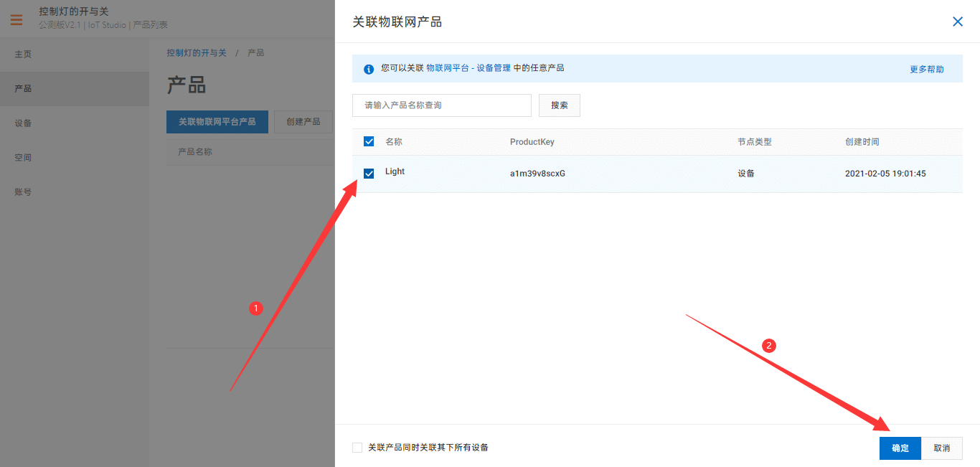
Task: Click the 取消 cancel button
Action: 942,448
